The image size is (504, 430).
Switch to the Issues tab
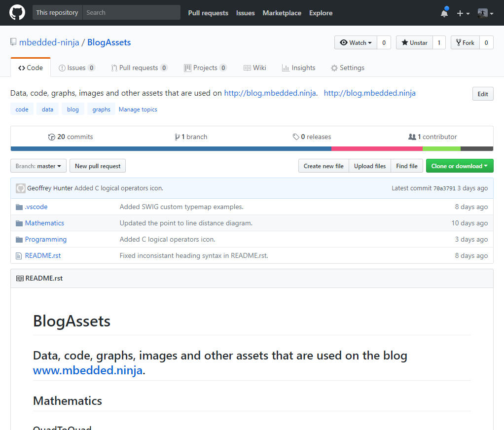pos(76,68)
